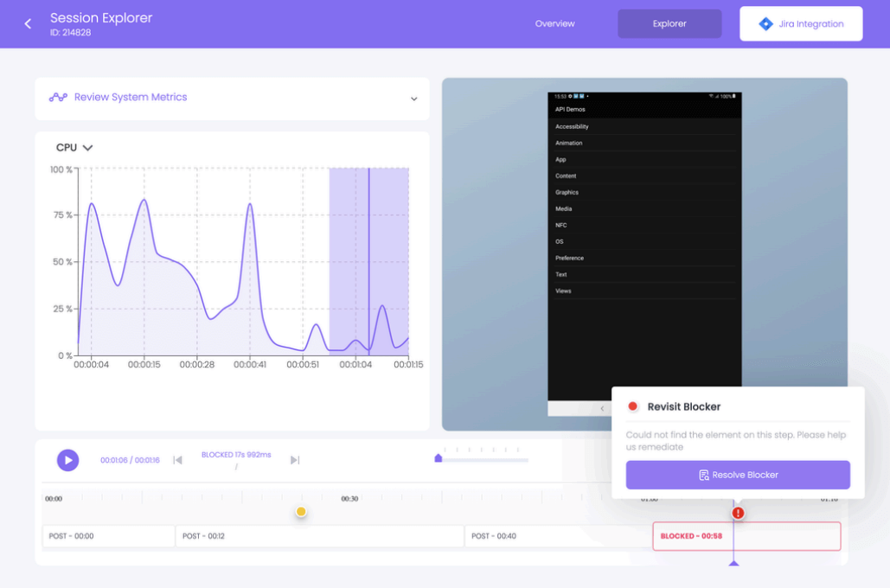The image size is (890, 588).
Task: Select the POST - 00:00 step
Action: (108, 536)
